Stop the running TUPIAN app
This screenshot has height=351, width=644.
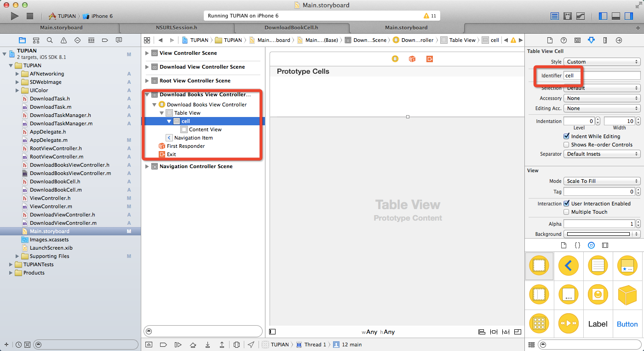click(30, 16)
